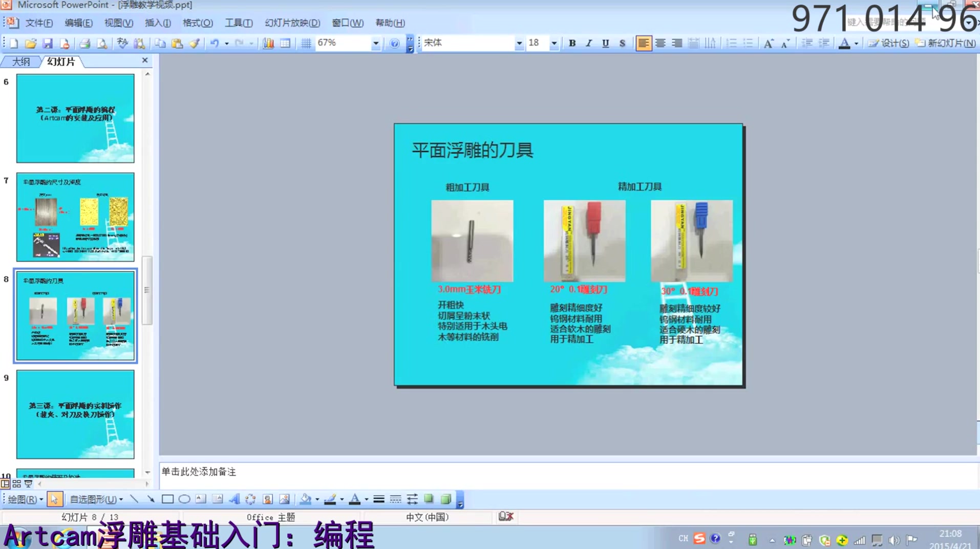Toggle underline formatting
Viewport: 980px width, 549px height.
(605, 43)
